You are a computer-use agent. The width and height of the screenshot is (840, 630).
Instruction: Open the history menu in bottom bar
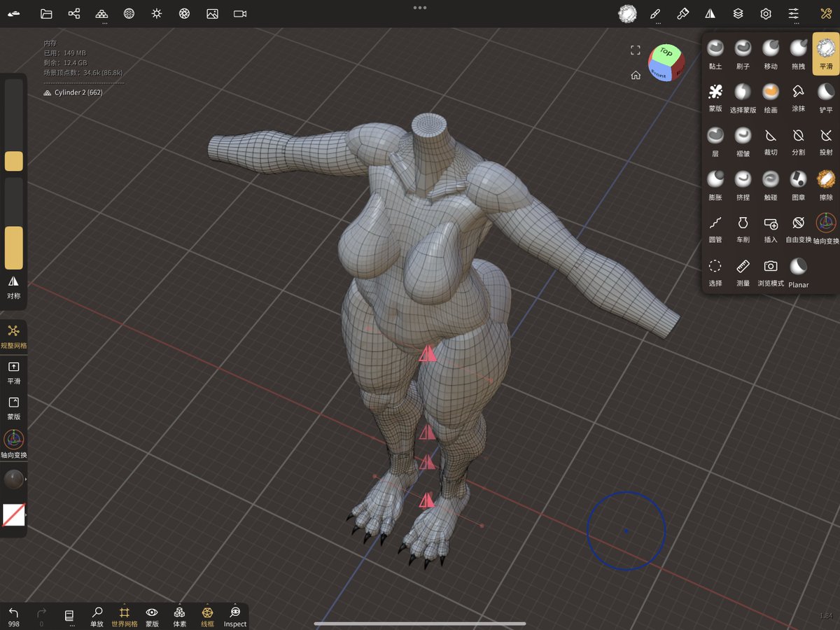(69, 616)
